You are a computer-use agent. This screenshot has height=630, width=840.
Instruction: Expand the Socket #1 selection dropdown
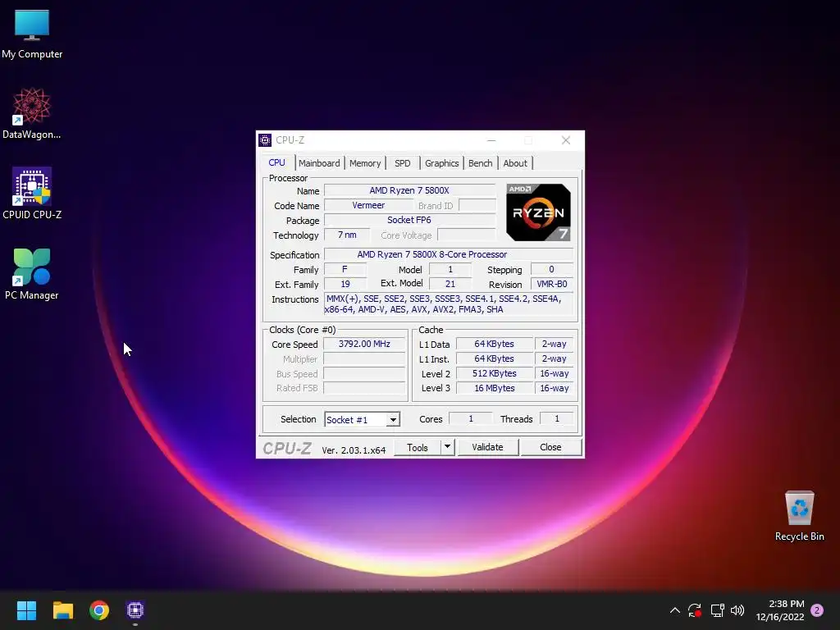click(x=393, y=419)
